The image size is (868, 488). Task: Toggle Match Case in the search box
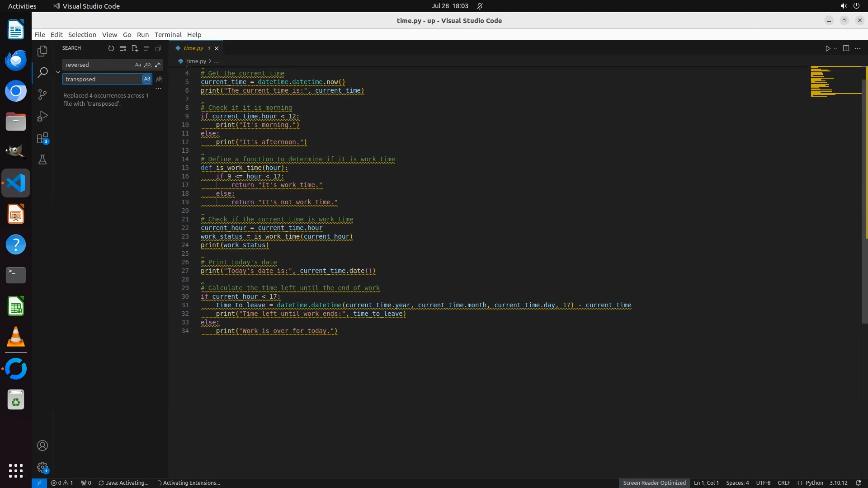(138, 65)
